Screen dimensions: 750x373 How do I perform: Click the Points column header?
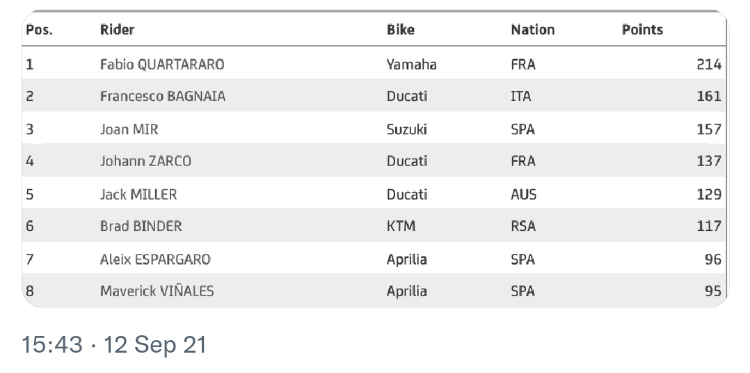tap(642, 30)
